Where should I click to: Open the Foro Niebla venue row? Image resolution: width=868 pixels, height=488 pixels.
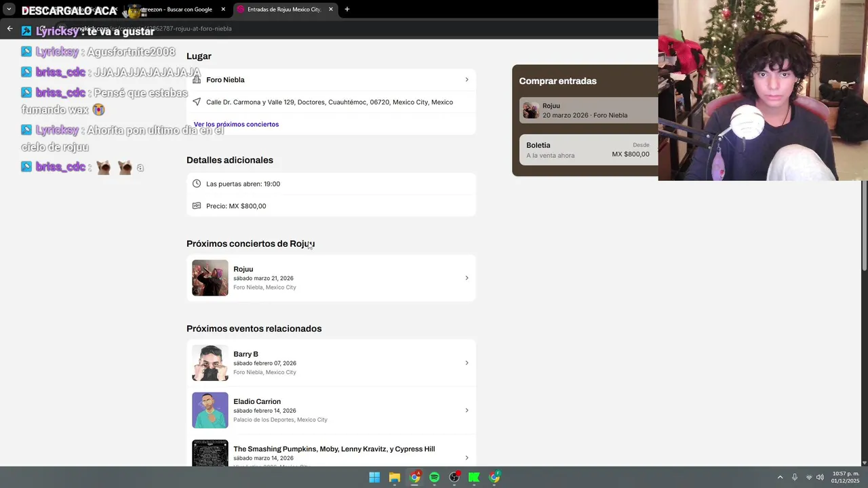coord(331,79)
